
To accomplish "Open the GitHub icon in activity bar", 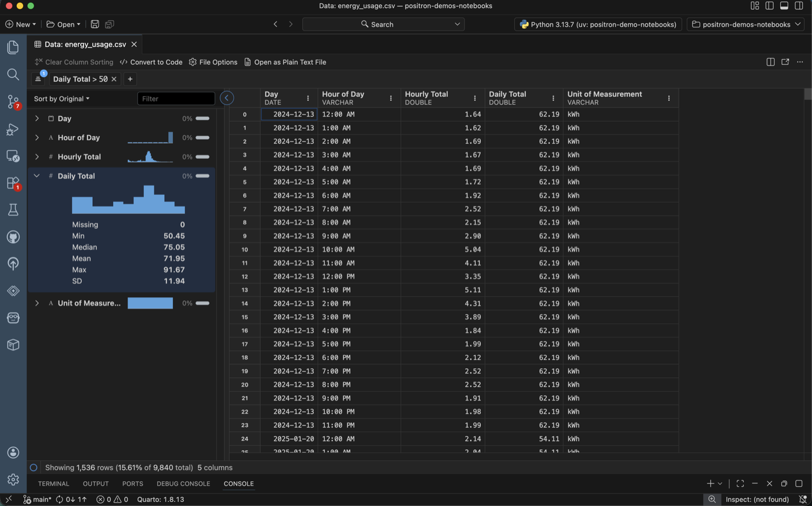I will pos(13,237).
